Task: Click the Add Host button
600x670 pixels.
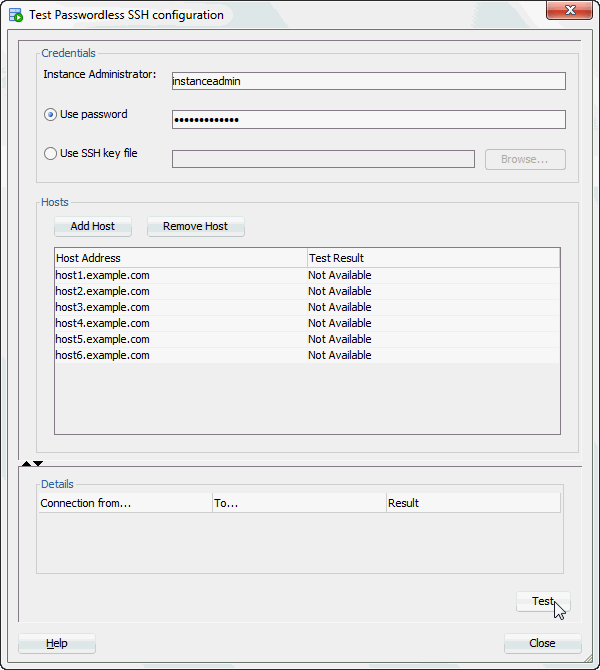Action: [93, 226]
